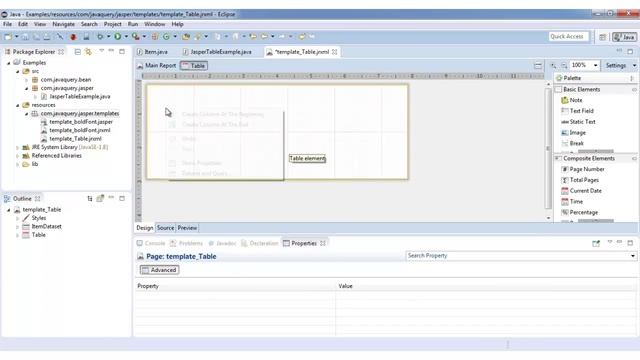Open the Console view tab
Viewport: 640px width, 360px height.
click(151, 243)
